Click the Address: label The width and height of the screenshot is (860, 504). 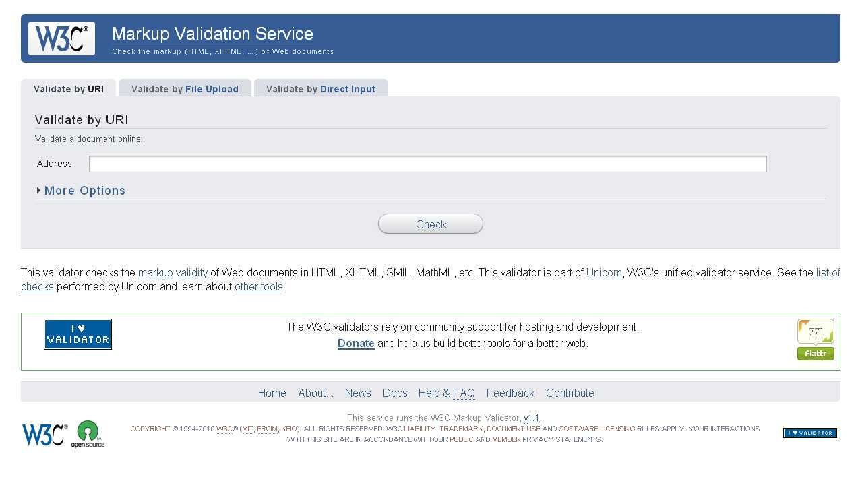55,164
